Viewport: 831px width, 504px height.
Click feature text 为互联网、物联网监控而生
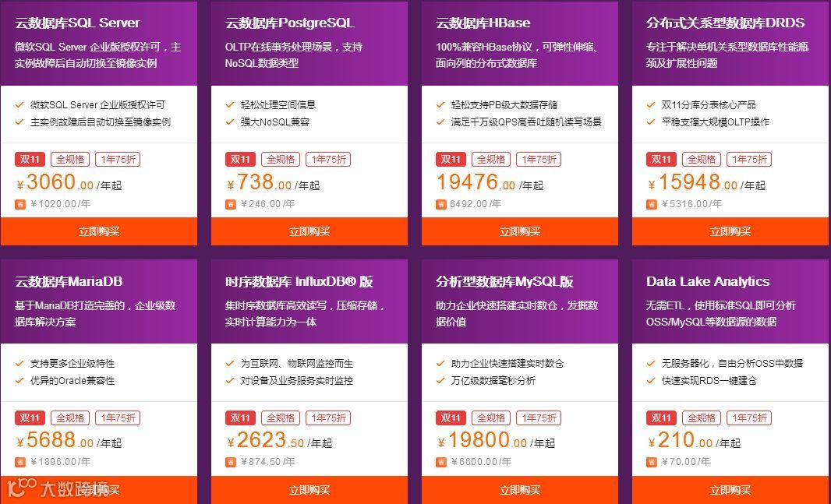297,363
